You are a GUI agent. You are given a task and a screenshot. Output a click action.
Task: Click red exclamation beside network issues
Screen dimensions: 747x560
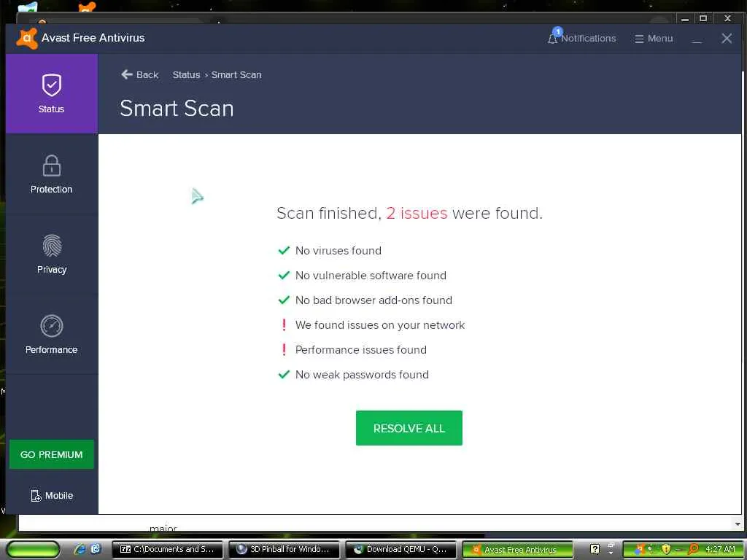click(284, 324)
